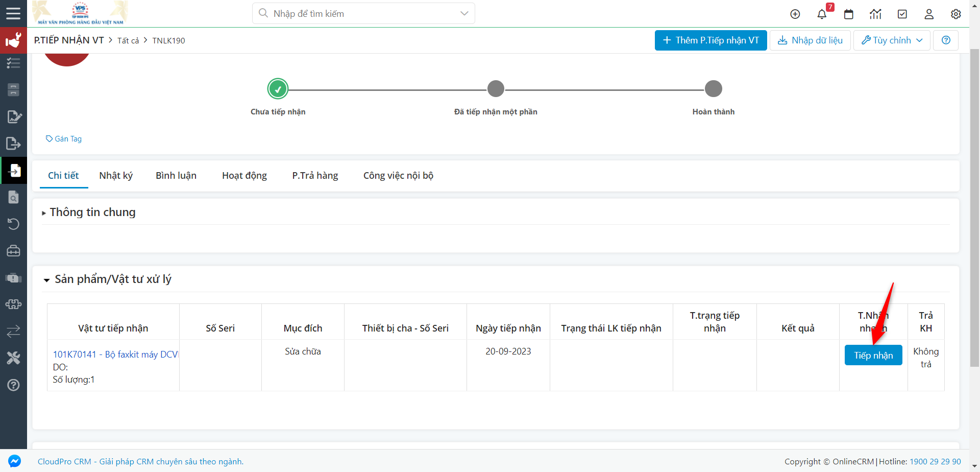The height and width of the screenshot is (472, 980).
Task: Open the notifications bell
Action: [822, 14]
